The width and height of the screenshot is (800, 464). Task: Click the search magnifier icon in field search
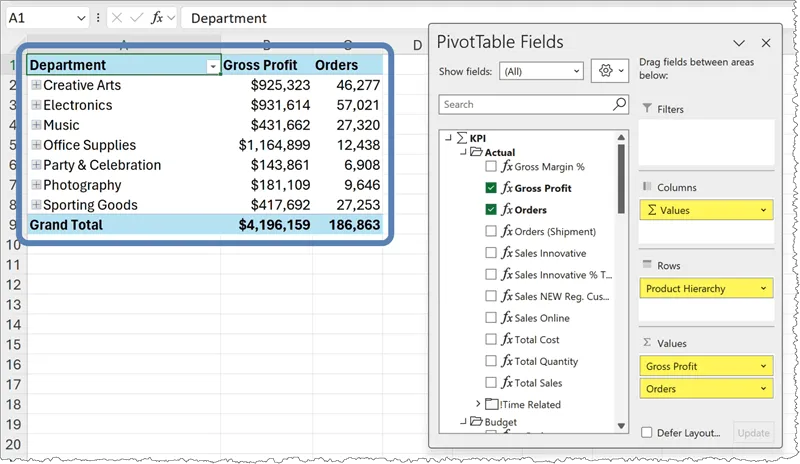pos(619,104)
